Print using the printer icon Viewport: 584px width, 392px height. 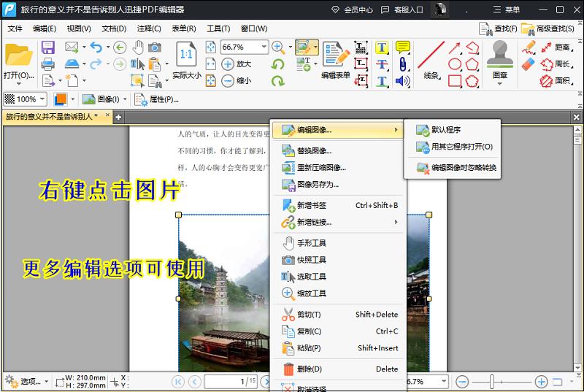point(48,64)
